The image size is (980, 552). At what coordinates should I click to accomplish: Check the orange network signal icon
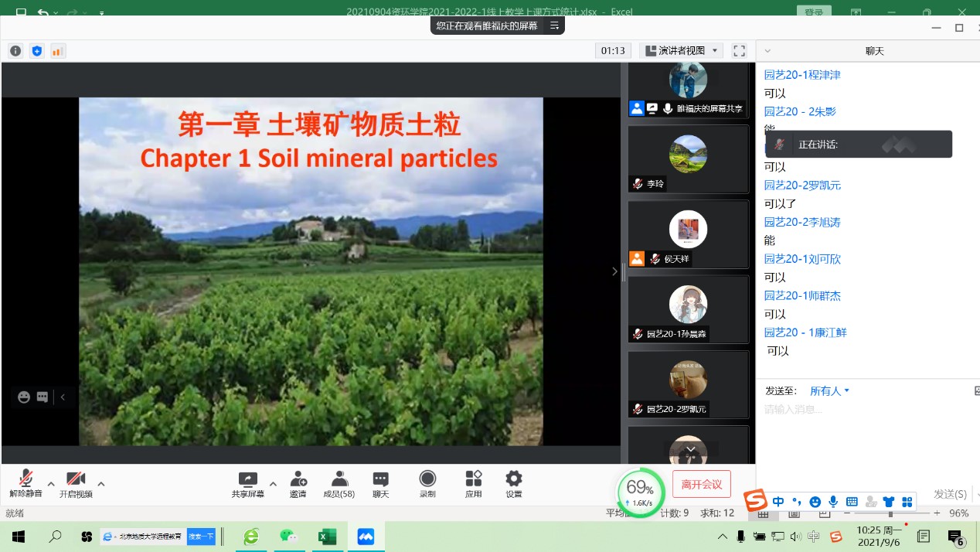point(57,51)
